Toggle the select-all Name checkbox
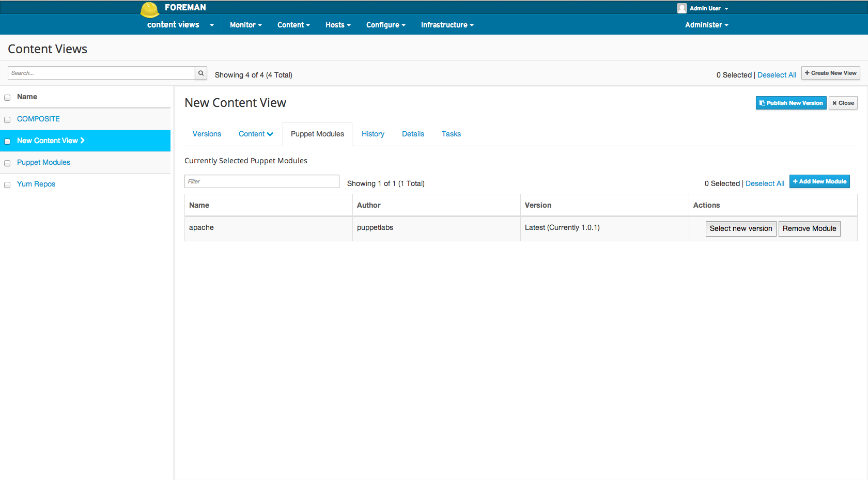Image resolution: width=868 pixels, height=480 pixels. click(x=7, y=98)
